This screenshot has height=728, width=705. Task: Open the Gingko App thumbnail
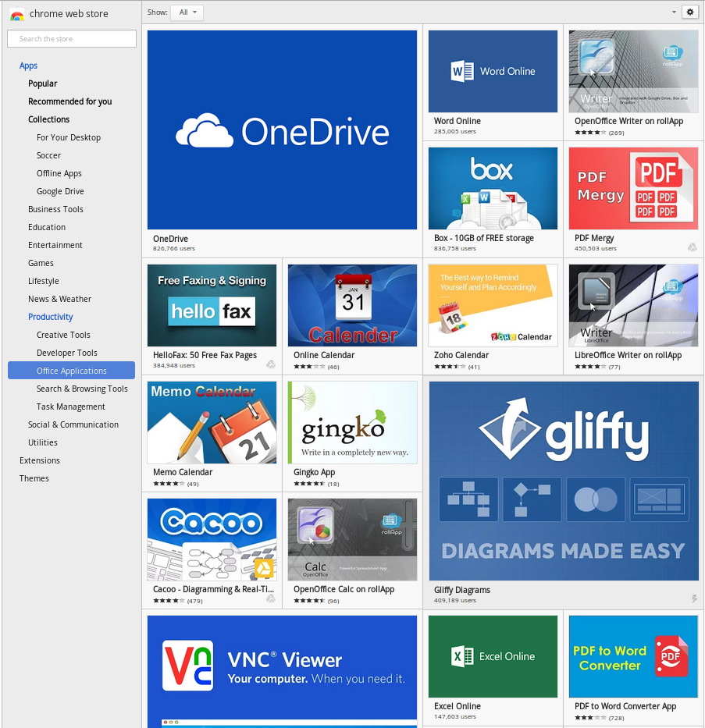pyautogui.click(x=353, y=422)
